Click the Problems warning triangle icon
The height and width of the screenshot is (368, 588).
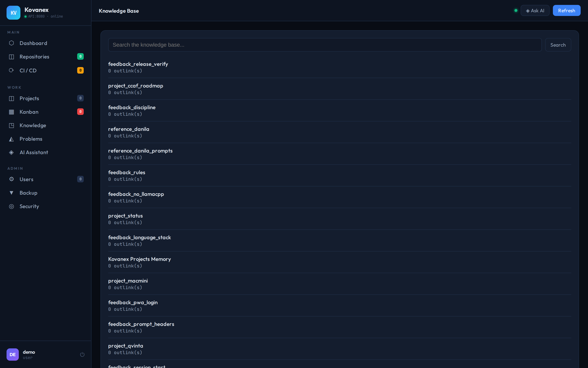(x=11, y=139)
